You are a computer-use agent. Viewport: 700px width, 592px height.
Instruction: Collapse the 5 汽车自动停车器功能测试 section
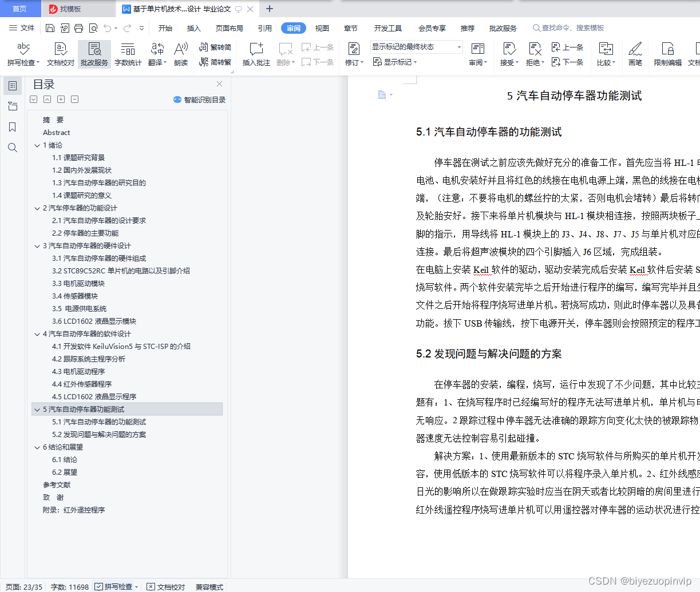[x=37, y=409]
